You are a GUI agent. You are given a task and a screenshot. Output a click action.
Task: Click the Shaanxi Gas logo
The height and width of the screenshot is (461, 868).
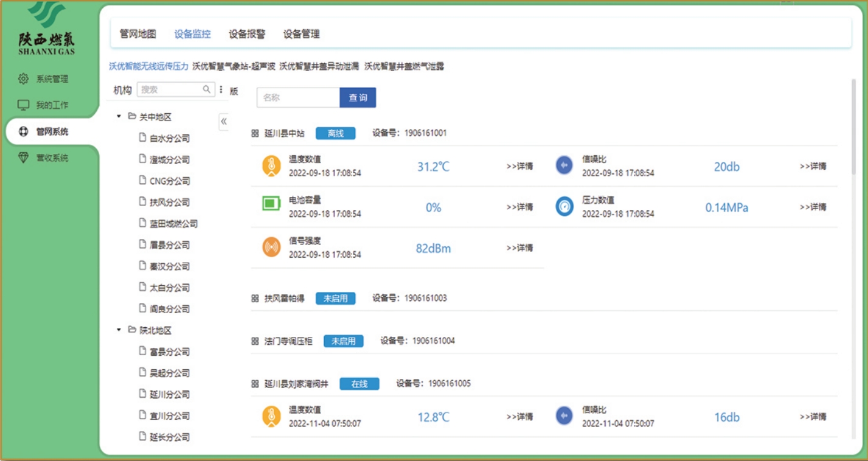coord(47,27)
